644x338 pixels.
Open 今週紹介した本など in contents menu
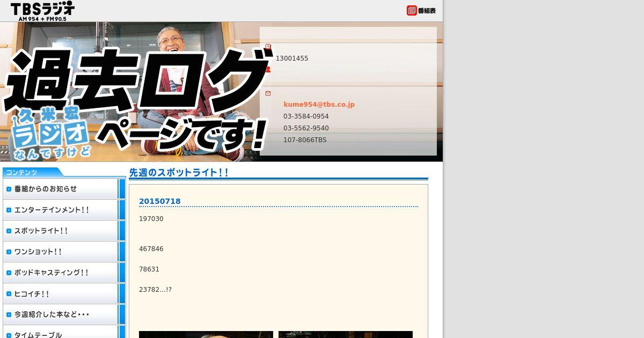[64, 314]
